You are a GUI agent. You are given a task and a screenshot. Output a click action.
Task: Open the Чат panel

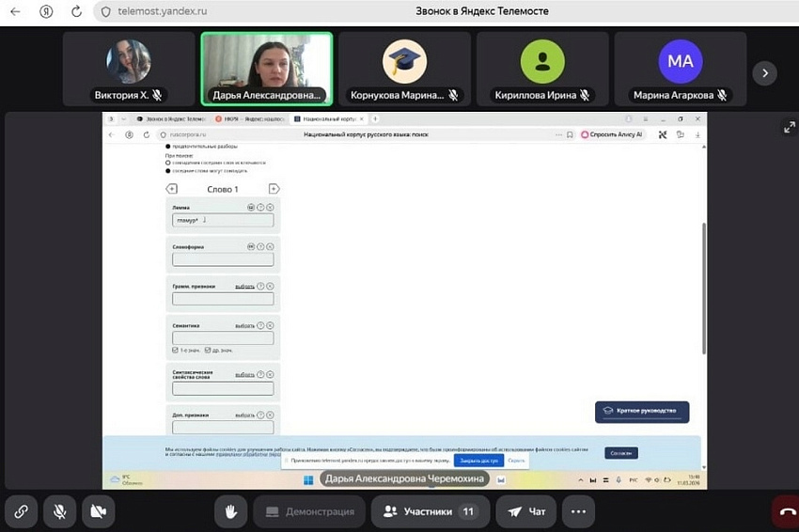point(526,511)
